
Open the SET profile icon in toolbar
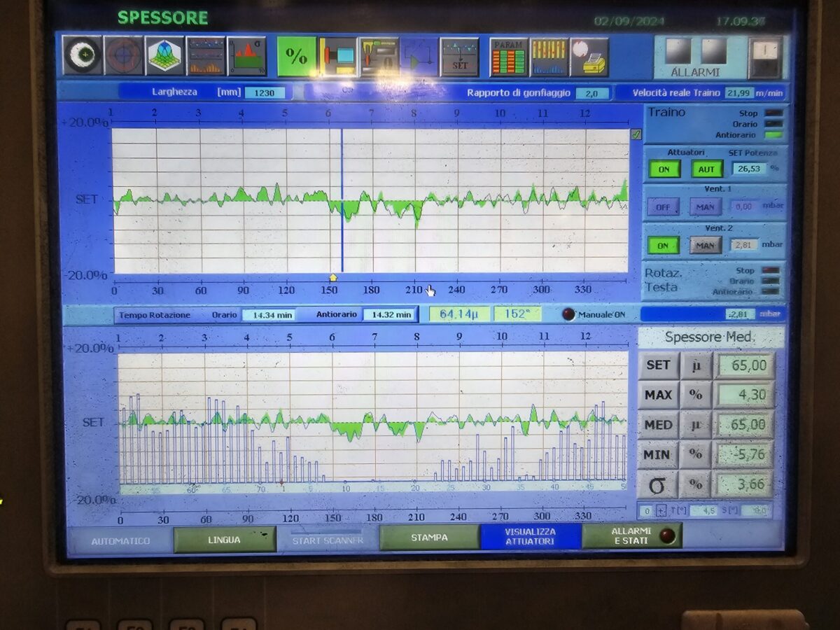[459, 57]
